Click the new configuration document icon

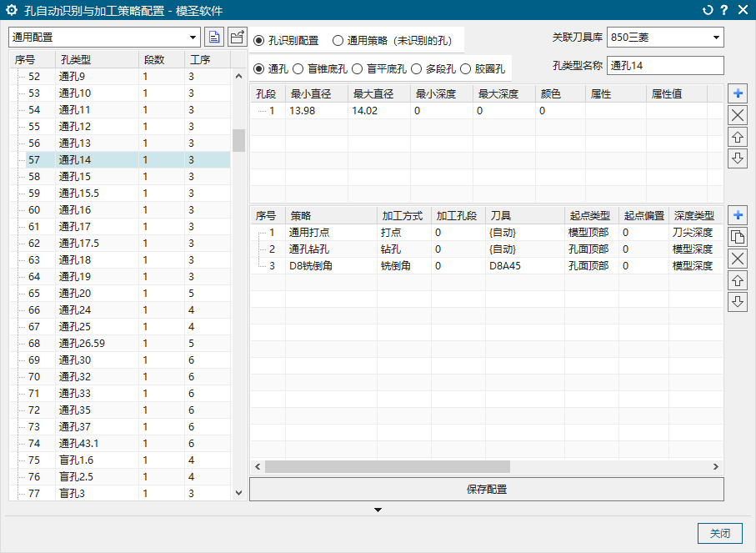point(214,38)
